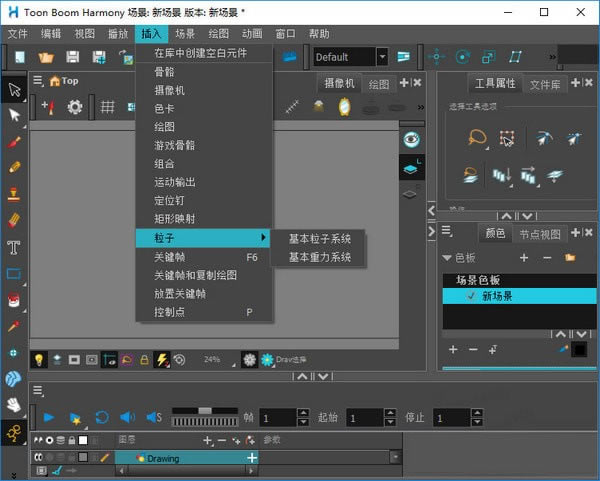Click the Loop playback icon

tap(101, 417)
